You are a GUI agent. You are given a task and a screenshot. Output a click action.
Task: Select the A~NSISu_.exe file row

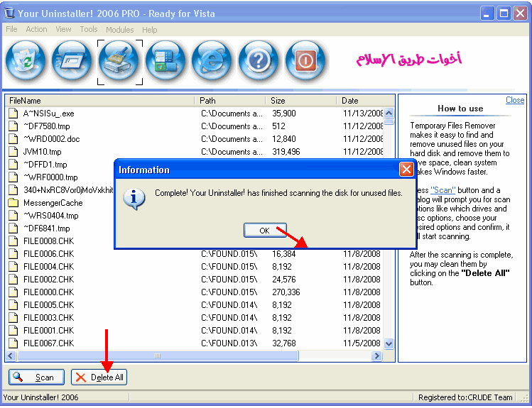(195, 114)
